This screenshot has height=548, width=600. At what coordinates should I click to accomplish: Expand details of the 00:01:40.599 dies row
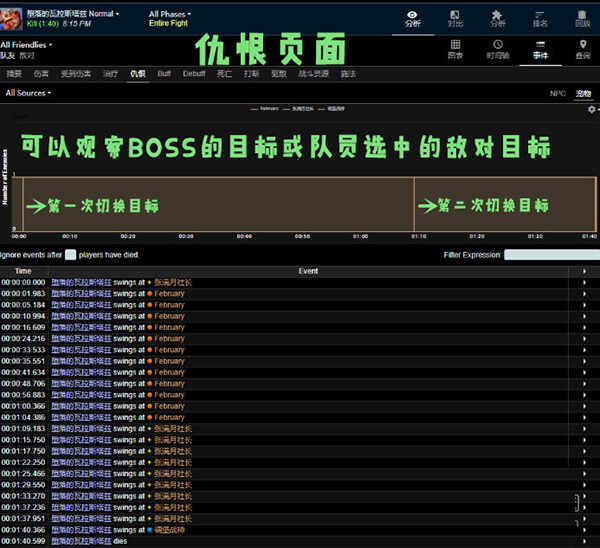click(x=584, y=541)
